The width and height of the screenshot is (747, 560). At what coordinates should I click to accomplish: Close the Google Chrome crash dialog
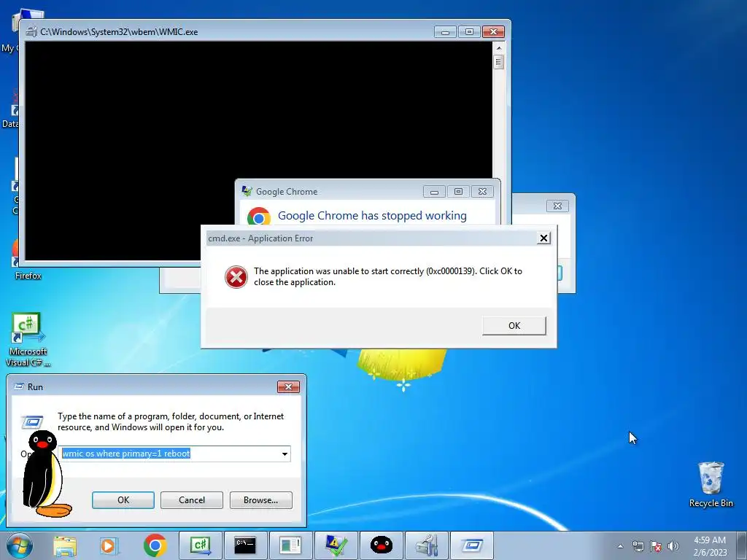click(x=482, y=192)
